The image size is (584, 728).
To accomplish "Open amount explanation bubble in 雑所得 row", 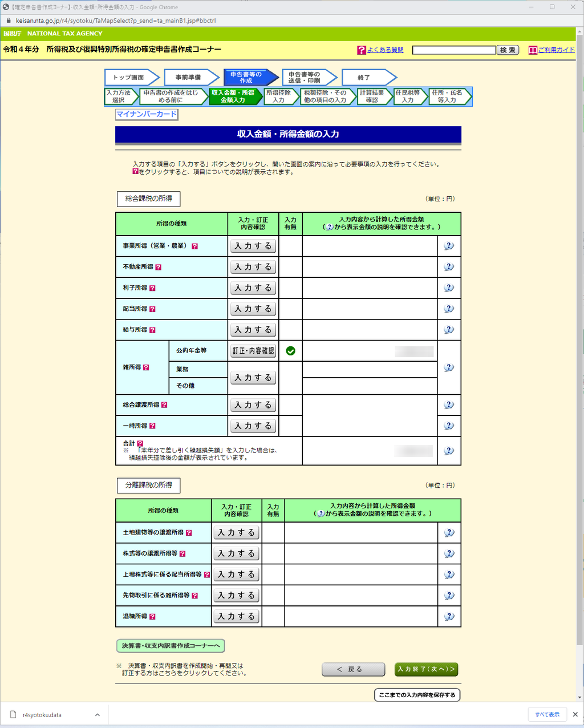I will click(x=449, y=367).
